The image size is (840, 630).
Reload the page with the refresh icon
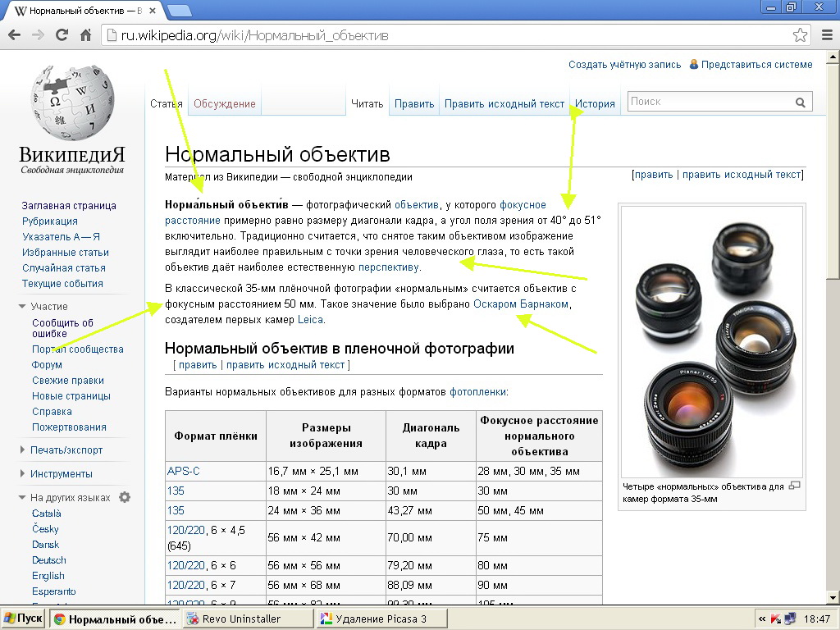(62, 35)
